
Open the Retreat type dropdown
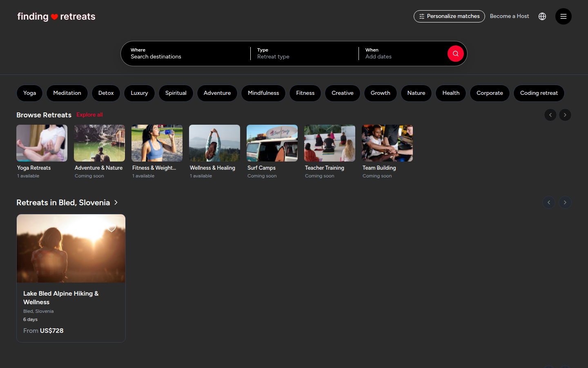(x=304, y=54)
